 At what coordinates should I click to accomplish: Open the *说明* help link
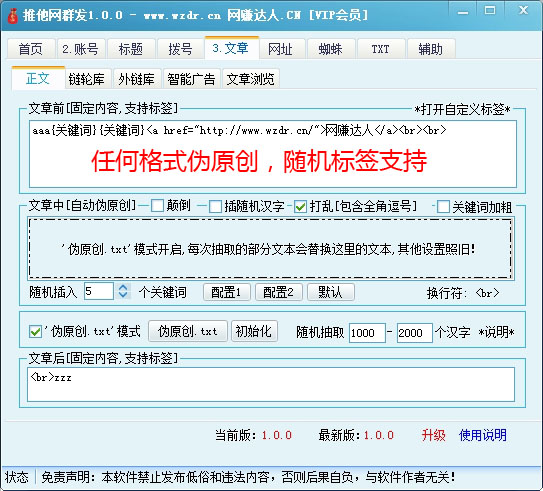(497, 332)
